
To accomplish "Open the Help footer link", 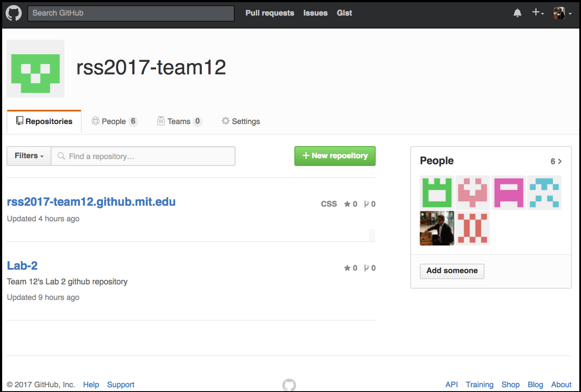I will click(91, 385).
